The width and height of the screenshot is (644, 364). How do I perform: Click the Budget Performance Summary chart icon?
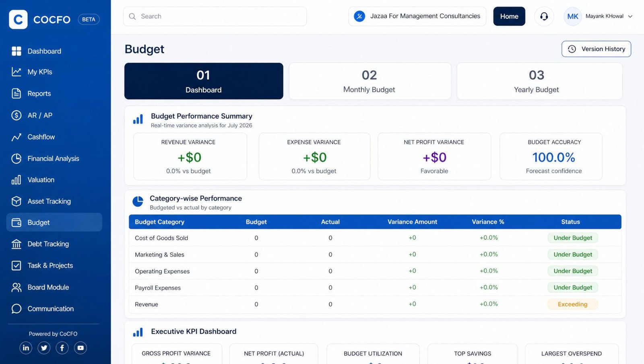[x=138, y=119]
